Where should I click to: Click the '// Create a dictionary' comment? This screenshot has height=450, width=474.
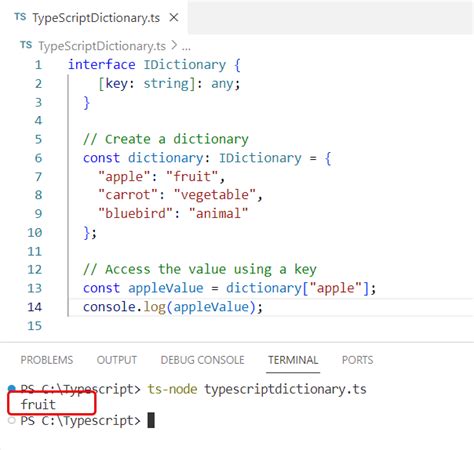[166, 139]
